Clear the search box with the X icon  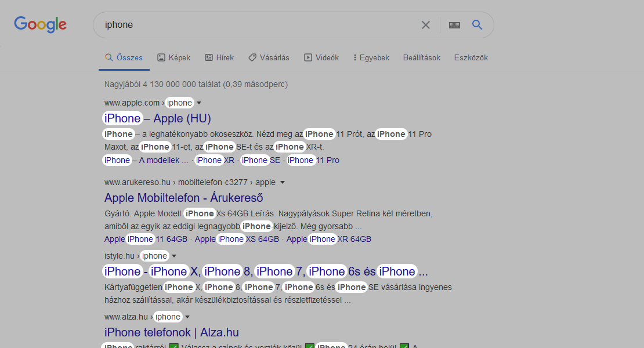[x=426, y=25]
